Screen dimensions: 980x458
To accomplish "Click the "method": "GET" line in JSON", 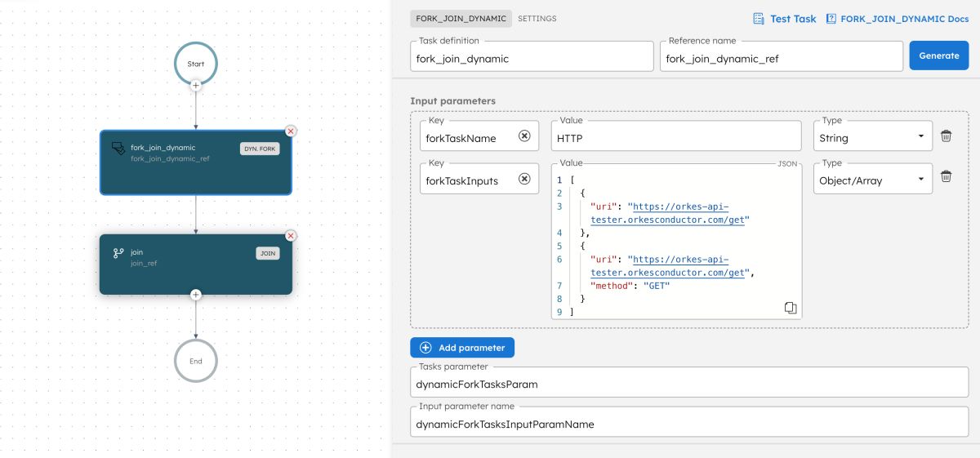I will point(630,286).
